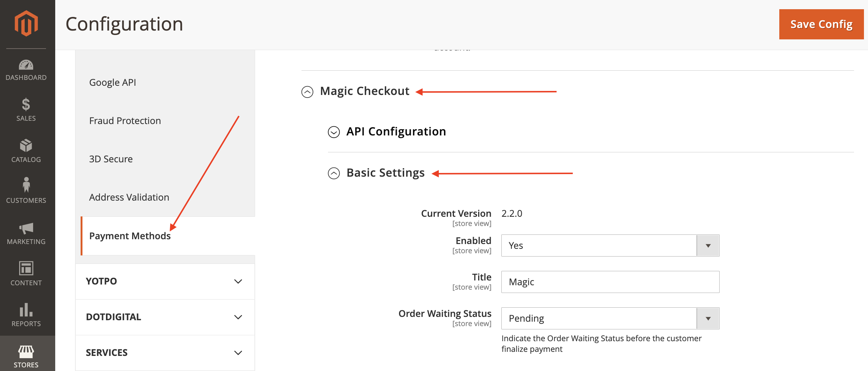
Task: Open the Sales dollar icon
Action: [26, 105]
